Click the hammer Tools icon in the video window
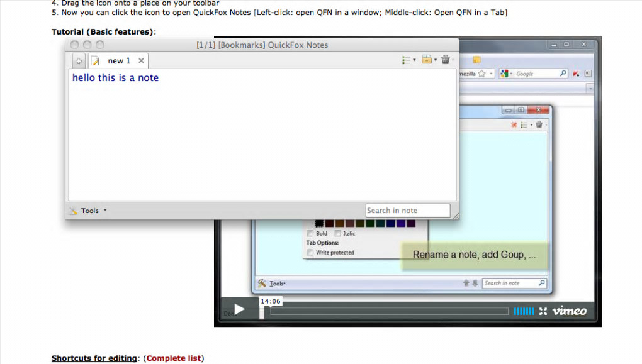Screen dimensions: 642x364 [x=262, y=283]
